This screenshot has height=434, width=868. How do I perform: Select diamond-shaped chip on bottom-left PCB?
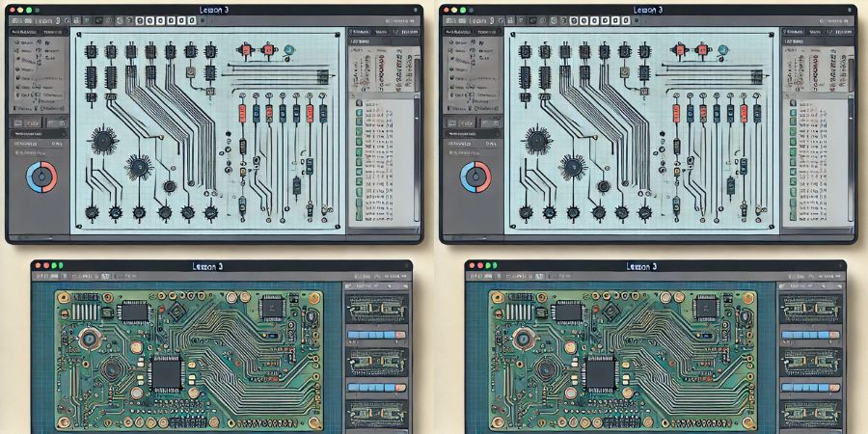[176, 312]
